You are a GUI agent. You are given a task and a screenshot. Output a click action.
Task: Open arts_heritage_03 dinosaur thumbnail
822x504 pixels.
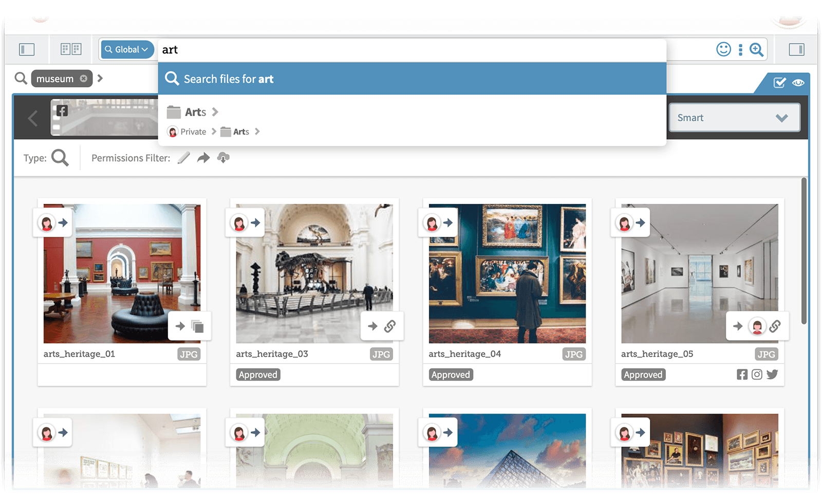(x=314, y=273)
